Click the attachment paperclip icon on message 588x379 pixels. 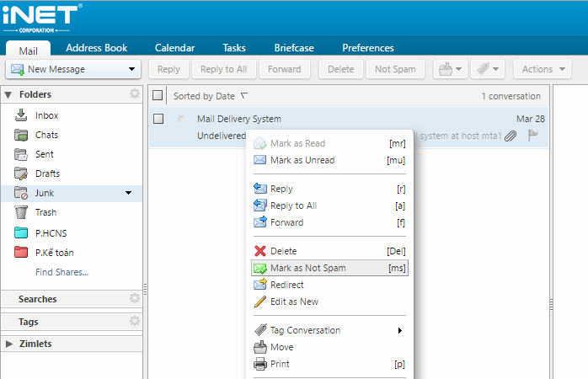click(510, 136)
